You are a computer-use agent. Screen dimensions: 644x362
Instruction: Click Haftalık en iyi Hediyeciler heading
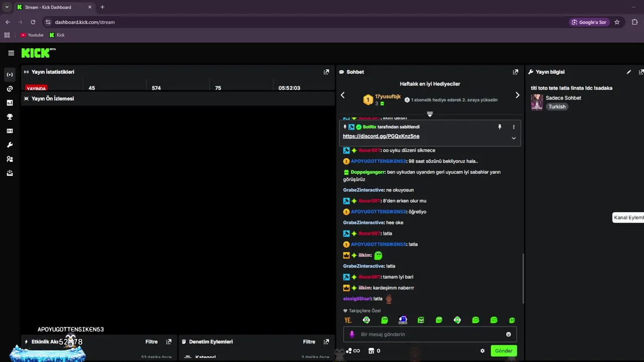(430, 84)
